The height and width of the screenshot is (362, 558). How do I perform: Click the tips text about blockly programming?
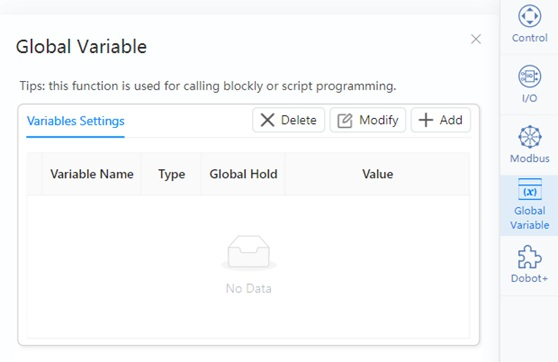[208, 86]
